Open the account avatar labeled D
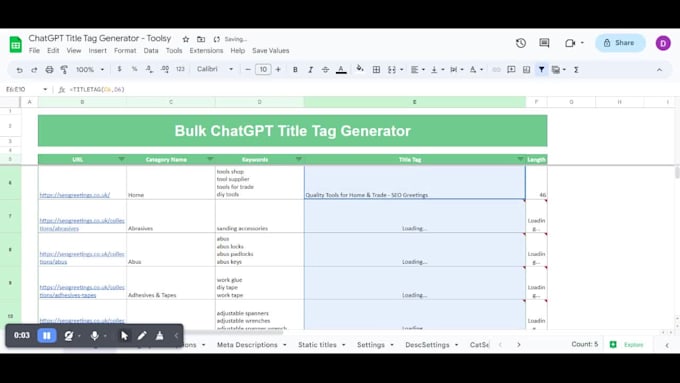Viewport: 680px width, 383px height. 663,43
